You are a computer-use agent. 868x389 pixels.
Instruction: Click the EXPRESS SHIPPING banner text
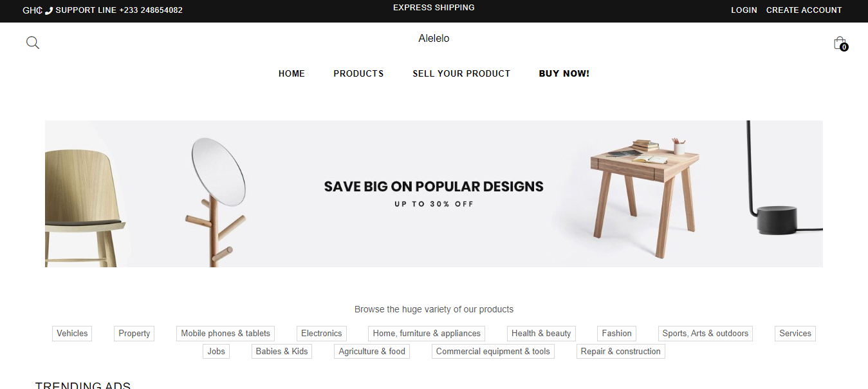434,7
